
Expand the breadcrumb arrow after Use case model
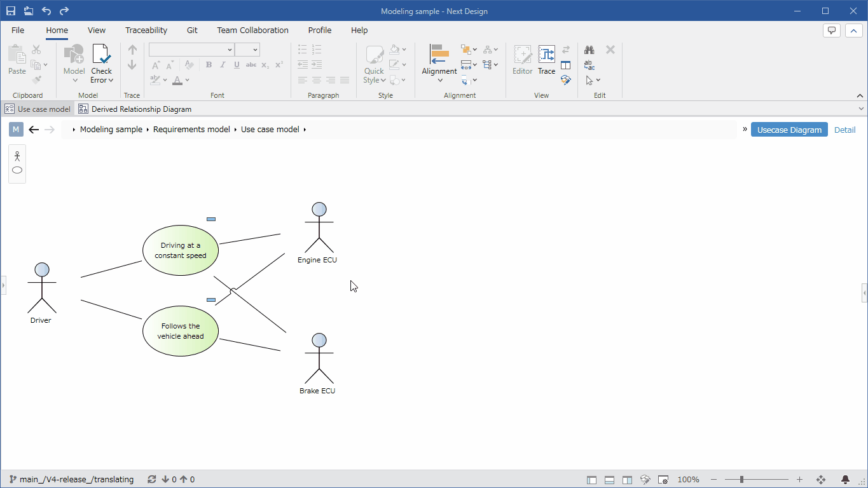305,130
